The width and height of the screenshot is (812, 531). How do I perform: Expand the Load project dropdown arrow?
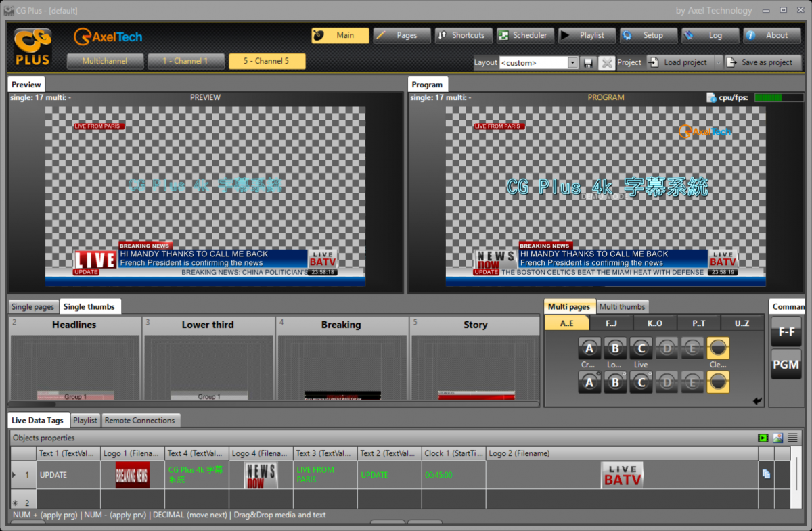[719, 62]
